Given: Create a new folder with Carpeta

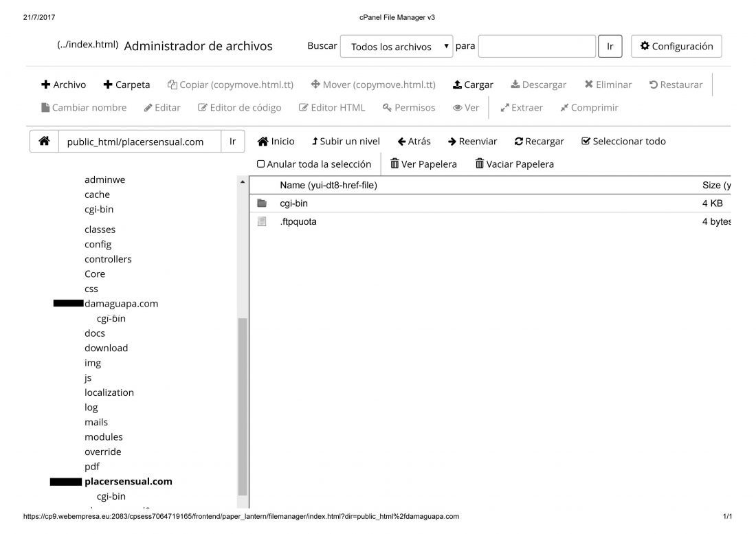Looking at the screenshot, I should click(x=126, y=85).
